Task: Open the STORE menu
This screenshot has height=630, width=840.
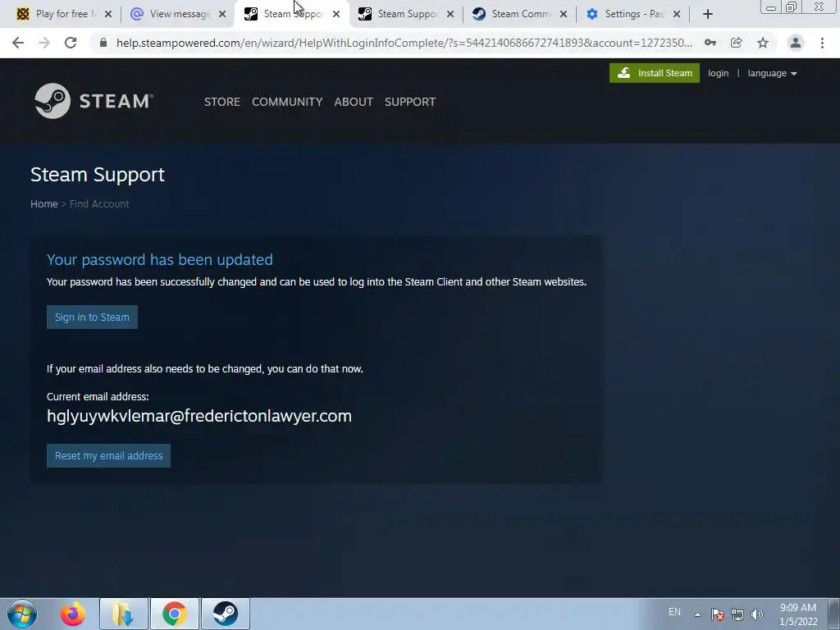Action: pos(221,102)
